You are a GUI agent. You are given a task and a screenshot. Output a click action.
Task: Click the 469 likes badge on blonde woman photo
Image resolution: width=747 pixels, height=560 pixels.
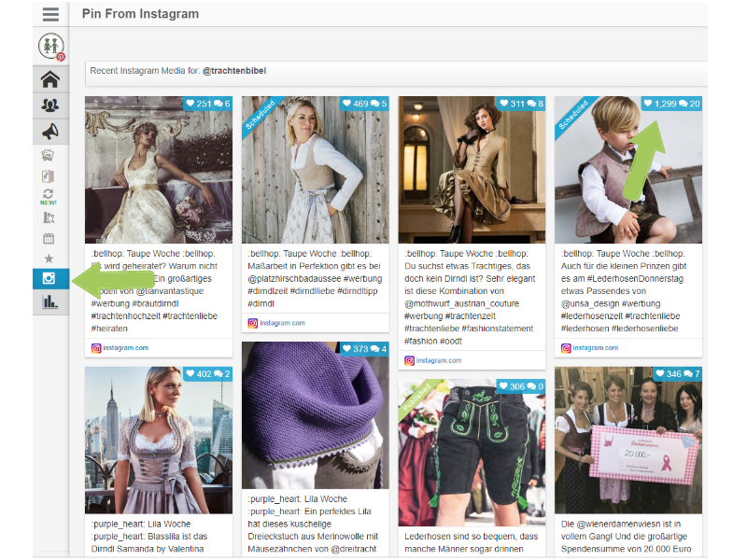tap(365, 104)
